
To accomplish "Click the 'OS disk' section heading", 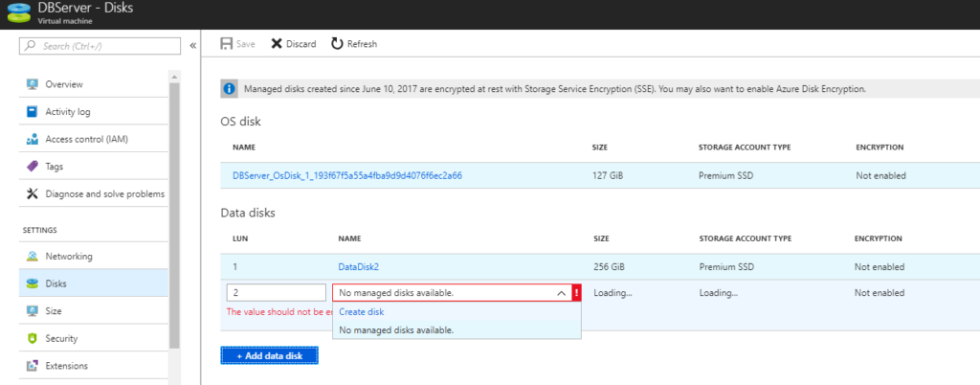I will [x=240, y=122].
